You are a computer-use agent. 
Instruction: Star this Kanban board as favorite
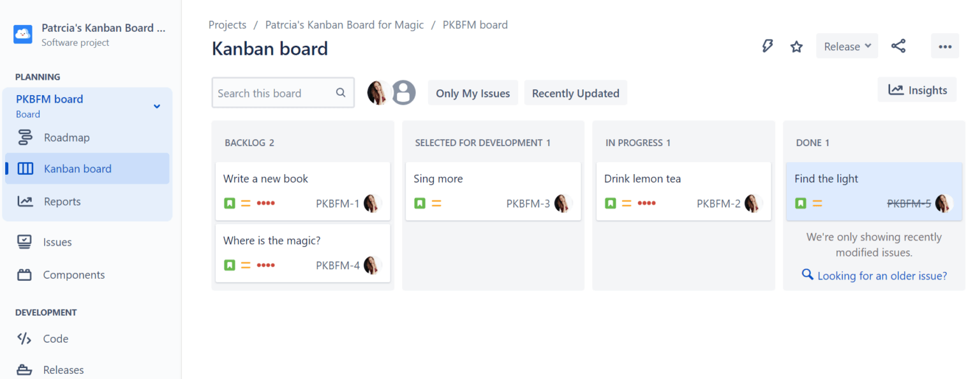click(796, 46)
